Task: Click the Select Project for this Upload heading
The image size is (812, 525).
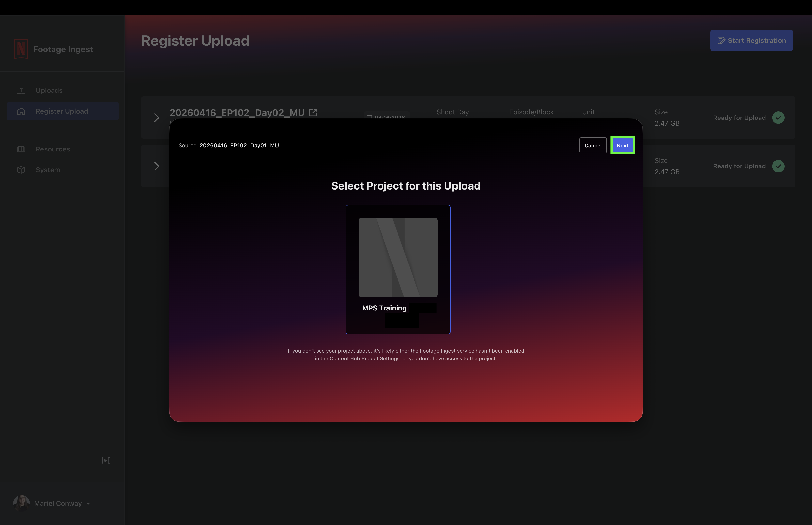Action: point(405,186)
